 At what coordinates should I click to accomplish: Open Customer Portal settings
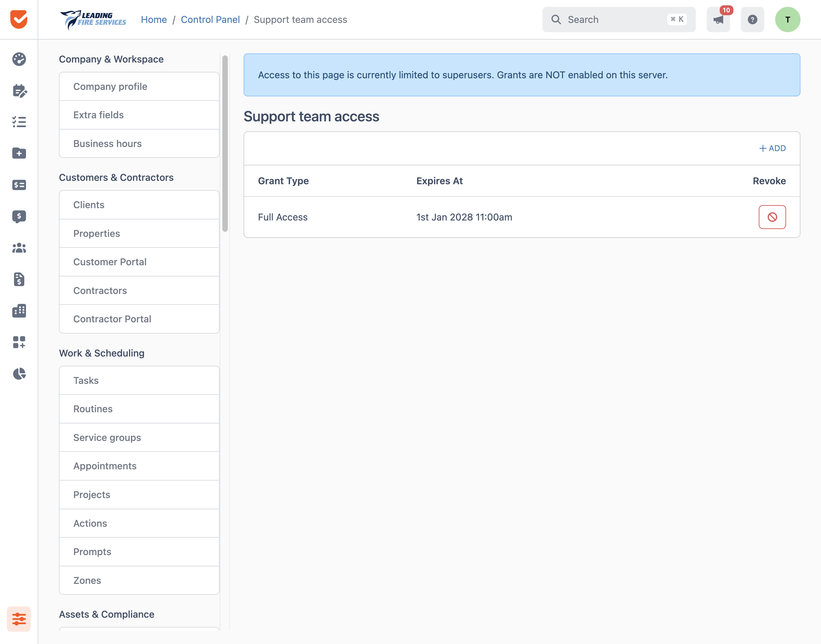(139, 262)
